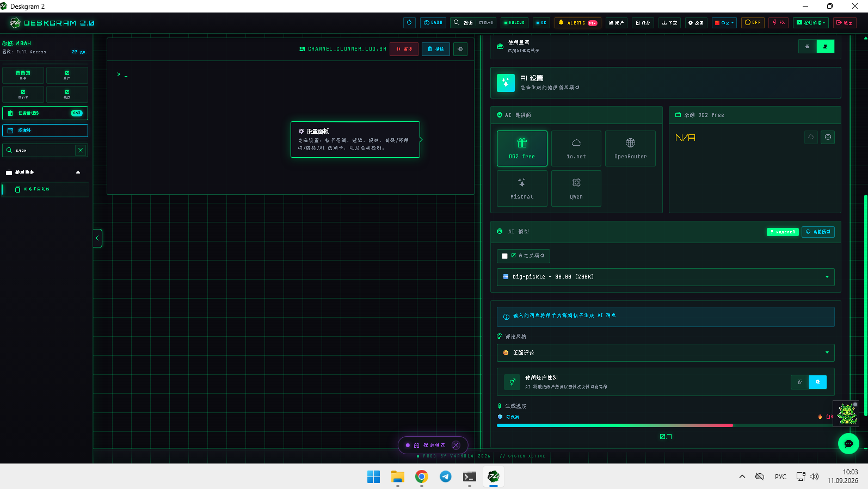This screenshot has width=868, height=489.
Task: Open the 设置 gear settings in top toolbar
Action: tap(695, 23)
